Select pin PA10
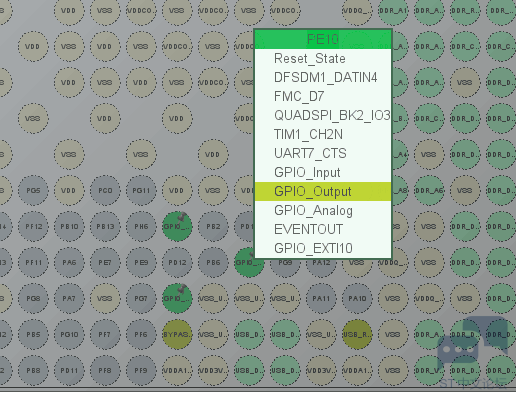The height and width of the screenshot is (399, 516). [x=357, y=298]
